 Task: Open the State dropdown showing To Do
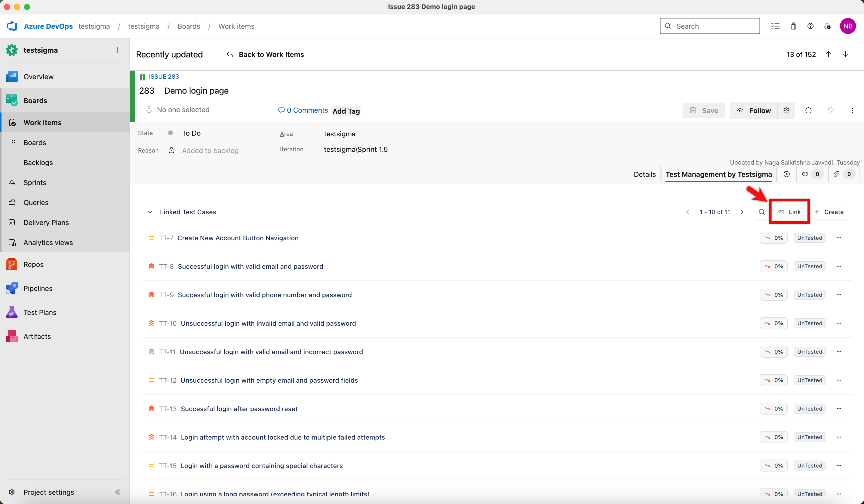pyautogui.click(x=191, y=133)
